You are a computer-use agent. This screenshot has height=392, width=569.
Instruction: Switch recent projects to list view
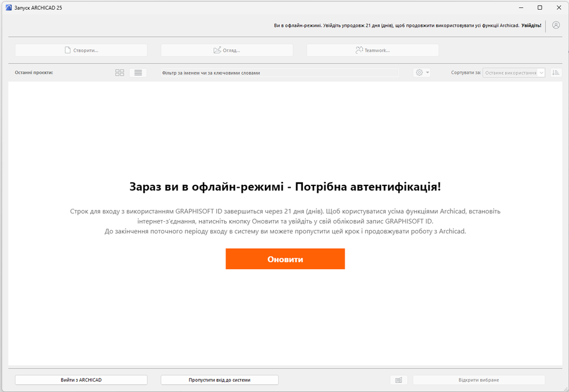click(138, 72)
